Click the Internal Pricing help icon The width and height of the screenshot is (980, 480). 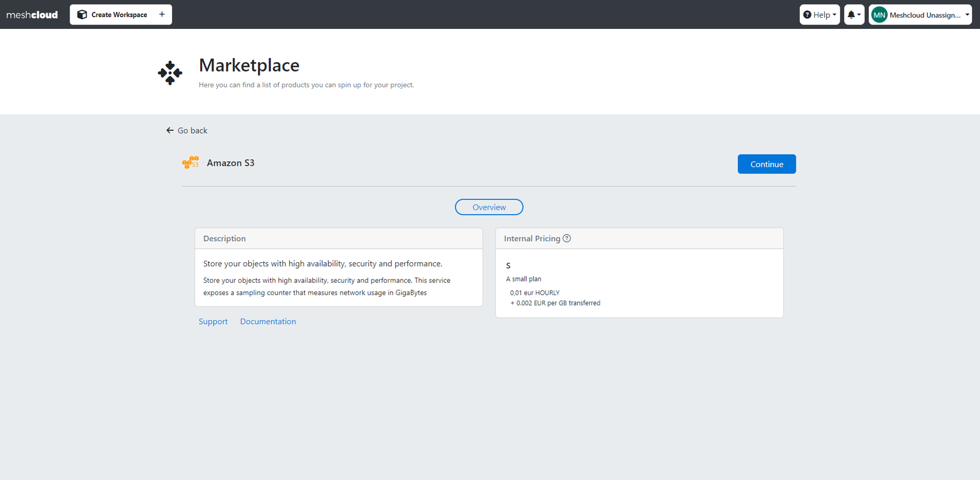[x=567, y=238]
